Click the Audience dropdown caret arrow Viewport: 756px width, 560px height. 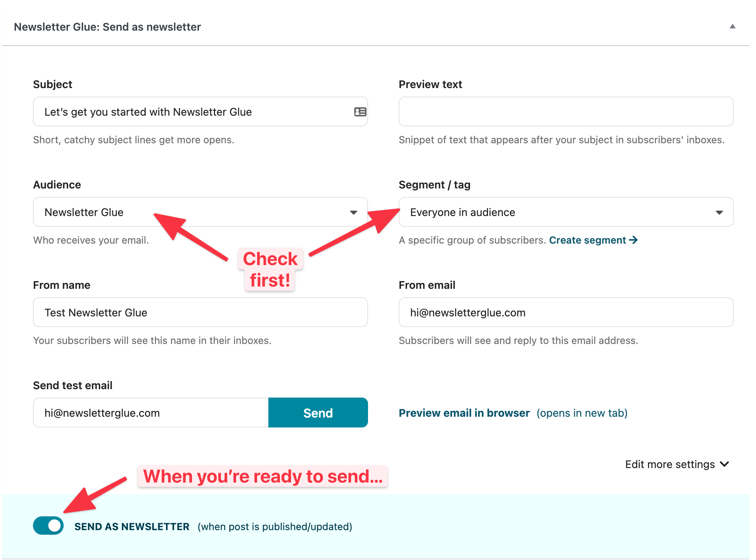point(353,213)
